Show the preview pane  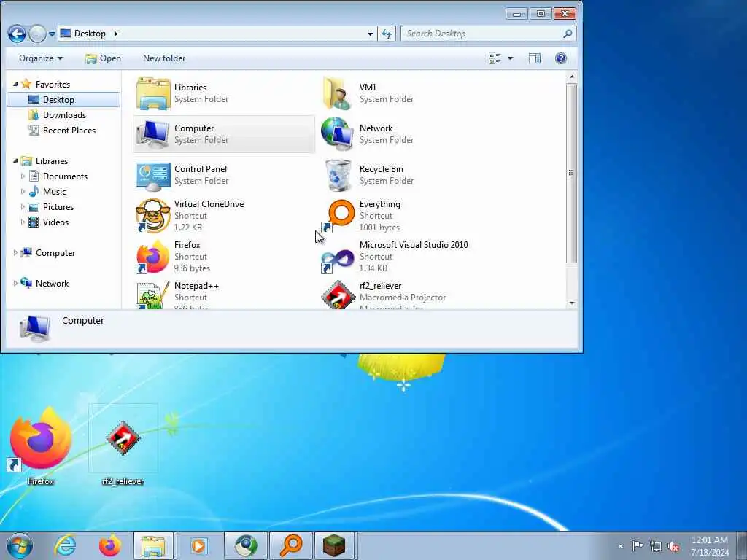(x=535, y=58)
